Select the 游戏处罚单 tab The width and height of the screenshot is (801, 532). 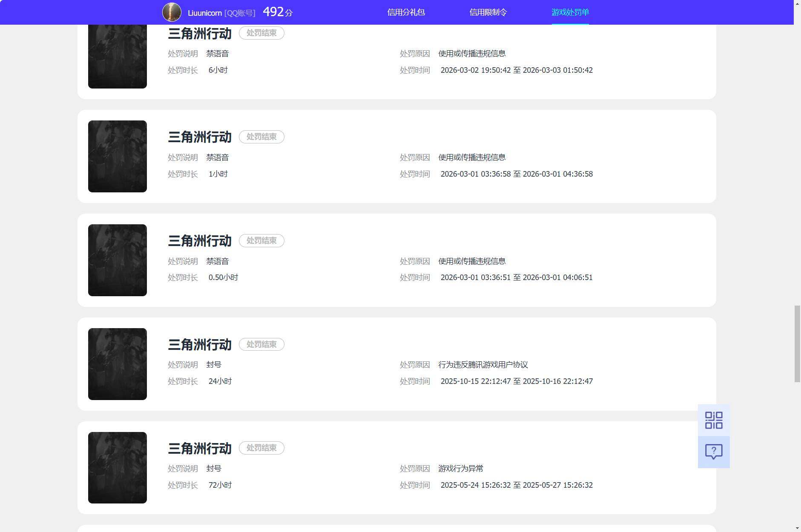point(570,12)
